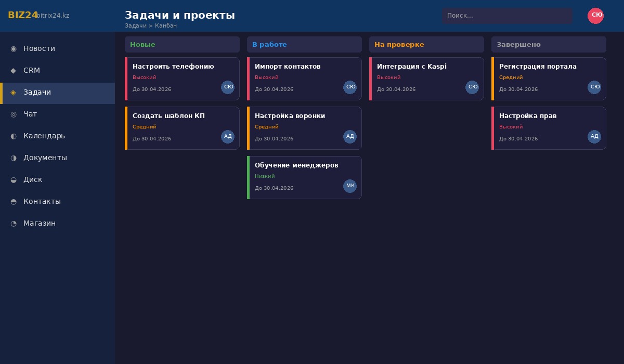Select Задачи in the sidebar menu
624x364 pixels.
(37, 92)
